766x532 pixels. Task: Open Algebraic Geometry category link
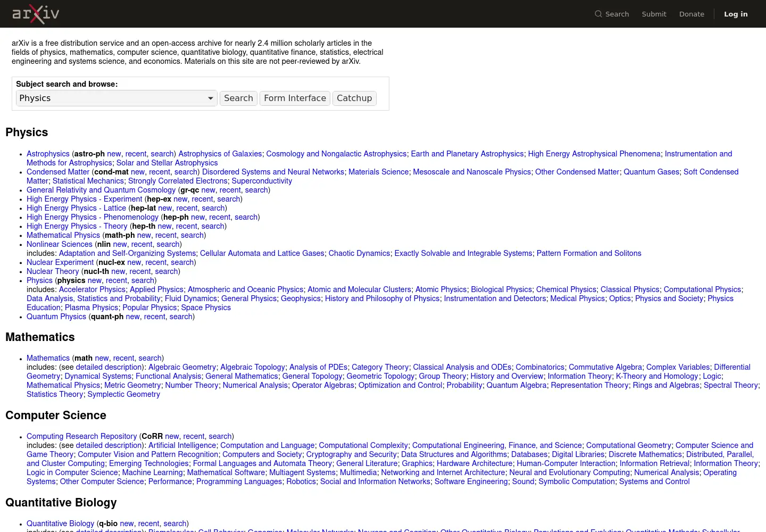(x=182, y=367)
